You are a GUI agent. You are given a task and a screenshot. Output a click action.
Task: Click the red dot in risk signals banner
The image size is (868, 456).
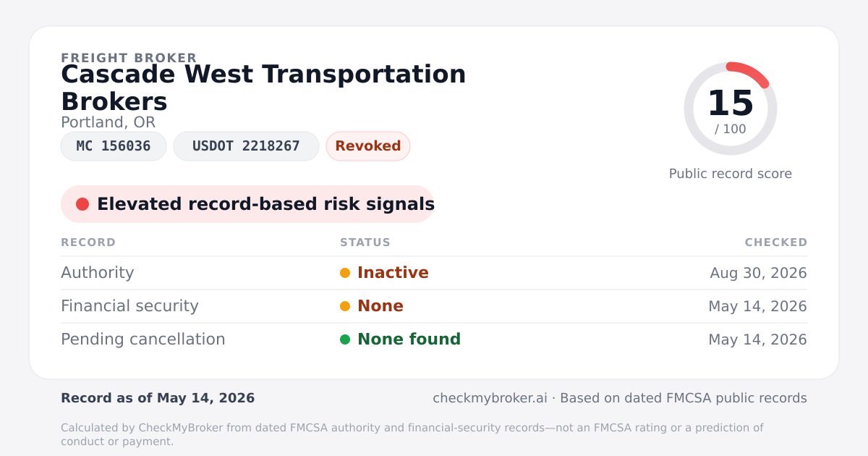click(x=82, y=204)
